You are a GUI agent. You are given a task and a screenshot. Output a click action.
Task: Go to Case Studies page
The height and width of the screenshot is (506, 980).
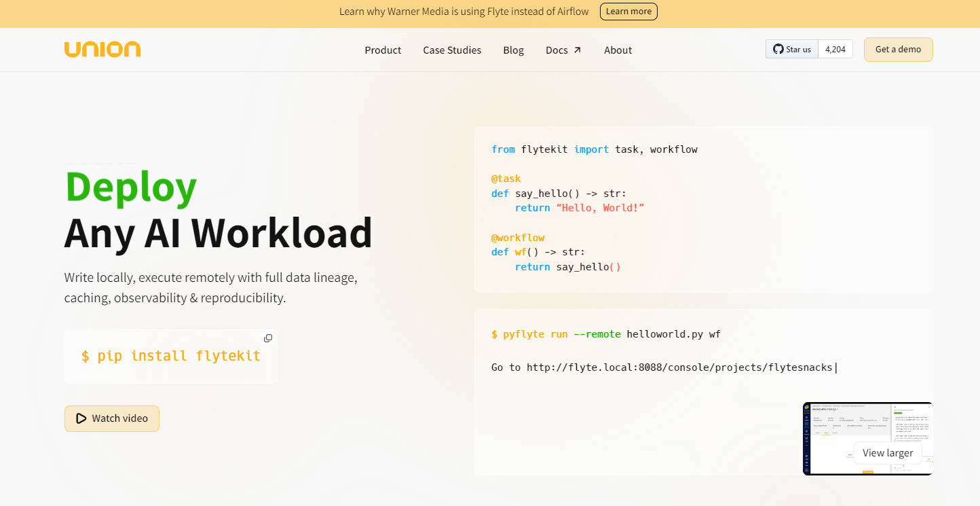click(452, 50)
